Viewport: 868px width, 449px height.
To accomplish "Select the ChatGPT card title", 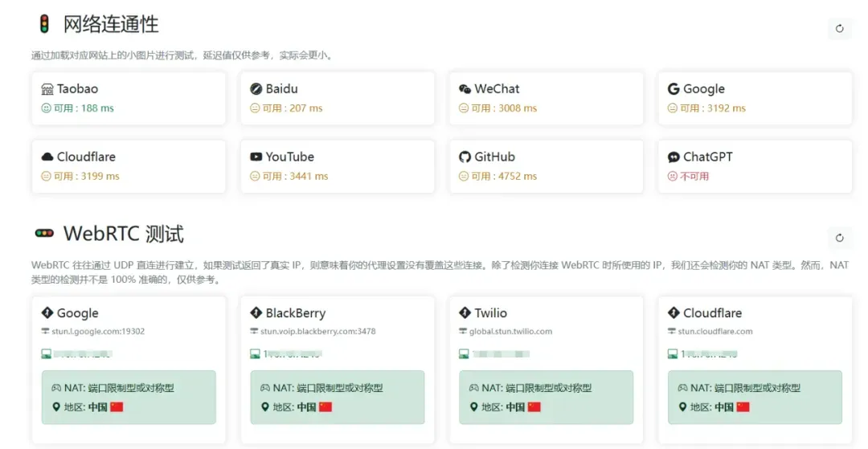I will click(x=707, y=157).
